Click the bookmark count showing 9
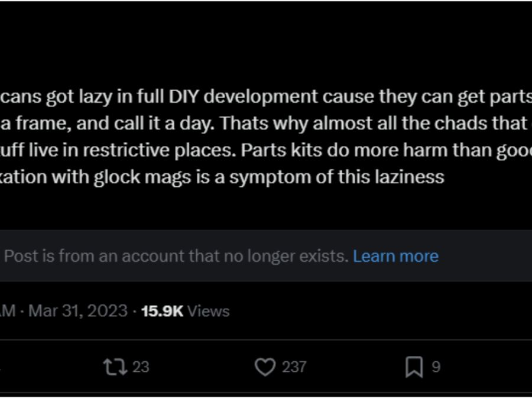The width and height of the screenshot is (532, 399). coord(436,366)
